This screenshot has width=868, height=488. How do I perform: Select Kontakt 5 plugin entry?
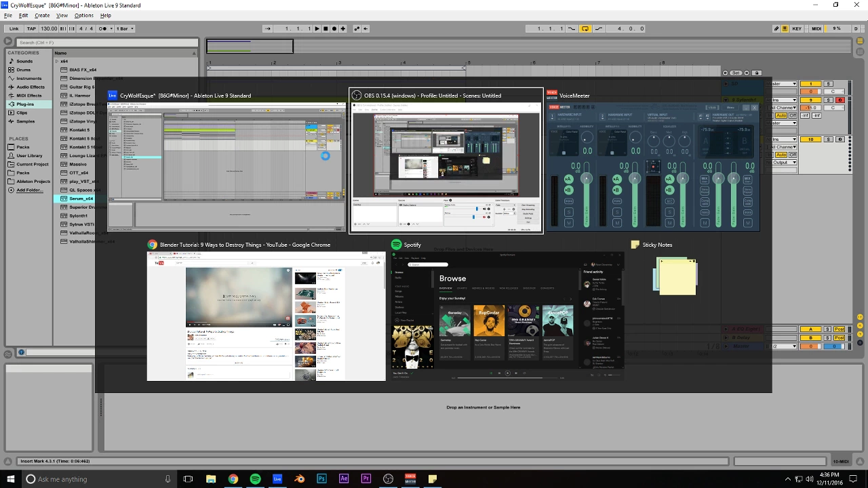(79, 129)
